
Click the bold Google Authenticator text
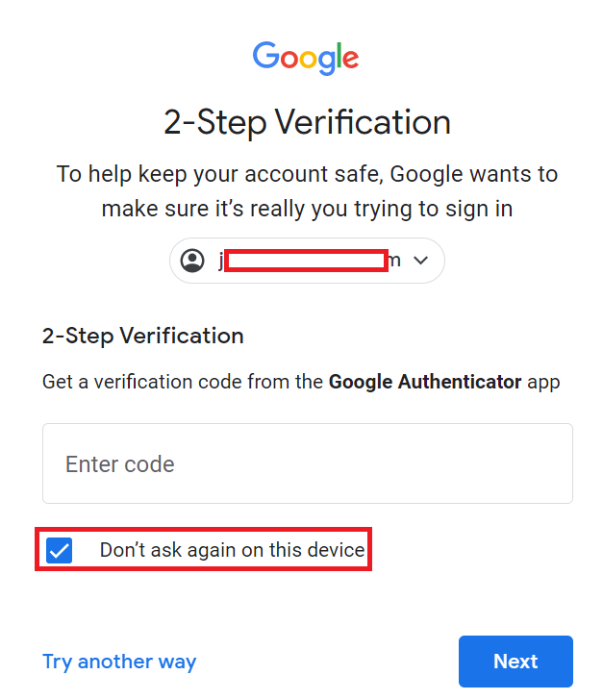pos(425,382)
